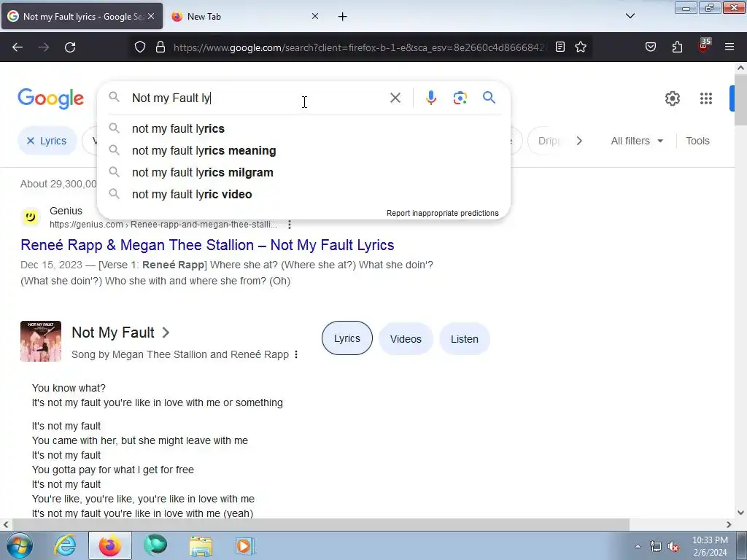
Task: Open the Pocket save icon
Action: [x=650, y=47]
